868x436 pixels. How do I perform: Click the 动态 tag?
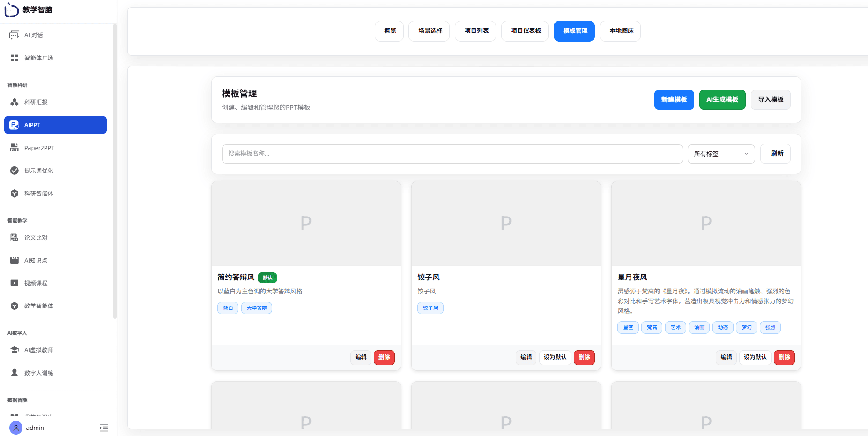(723, 328)
